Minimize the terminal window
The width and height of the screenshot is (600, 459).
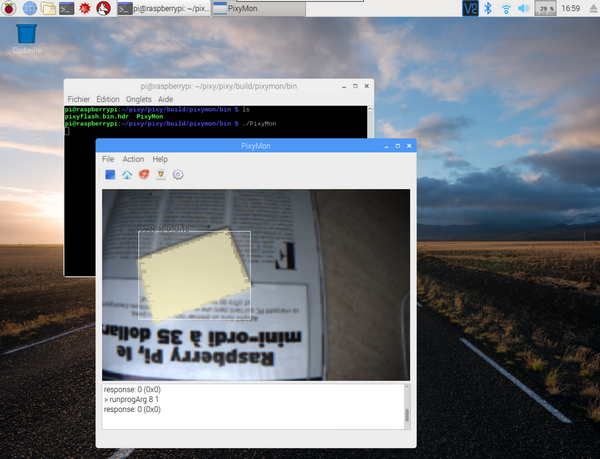pyautogui.click(x=344, y=86)
